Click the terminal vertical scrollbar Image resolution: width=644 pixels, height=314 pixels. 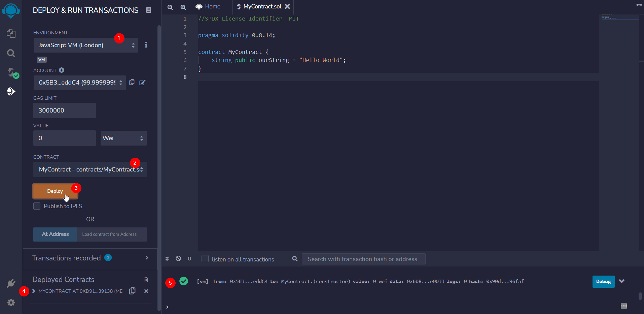point(640,296)
